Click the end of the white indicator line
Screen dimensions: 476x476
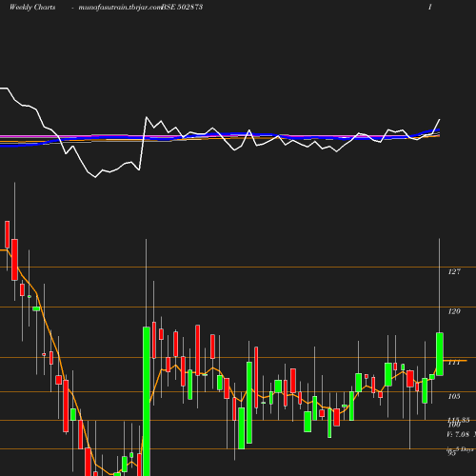440,120
